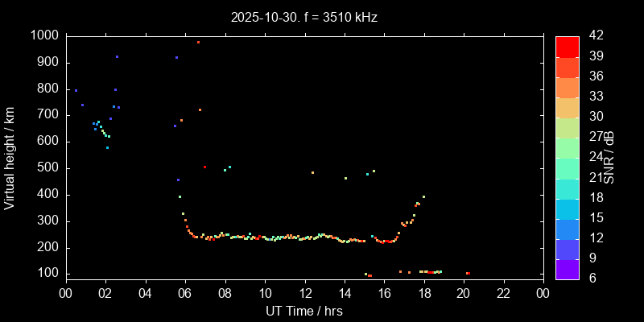This screenshot has width=644, height=322.
Task: Click the 1000 tick on height axis
Action: [x=44, y=36]
